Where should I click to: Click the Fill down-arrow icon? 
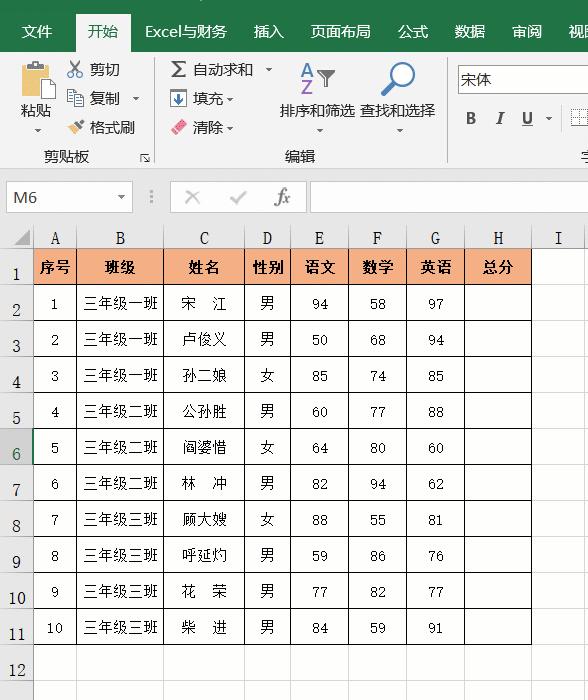178,98
